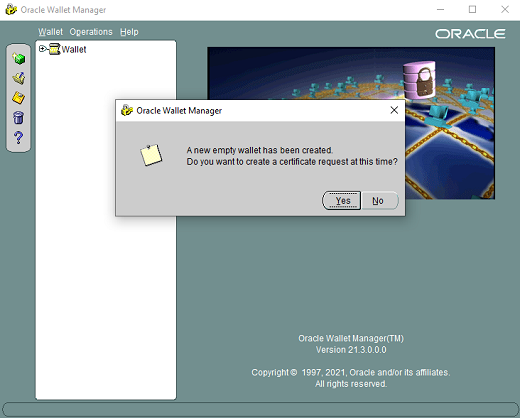
Task: Click the 'Version 21.3.0.0.0' text
Action: click(x=351, y=350)
